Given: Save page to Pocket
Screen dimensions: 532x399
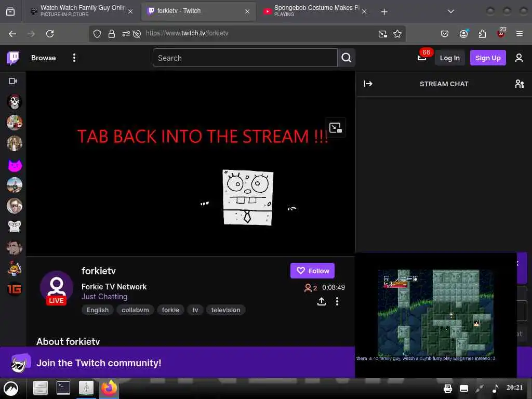Looking at the screenshot, I should [x=445, y=34].
